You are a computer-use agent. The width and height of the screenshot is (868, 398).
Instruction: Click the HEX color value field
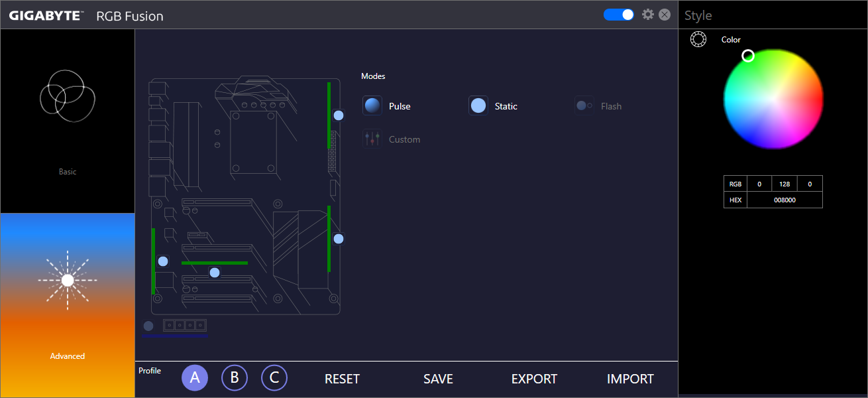(785, 200)
